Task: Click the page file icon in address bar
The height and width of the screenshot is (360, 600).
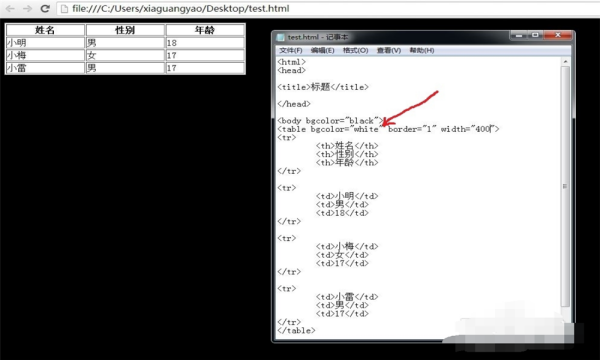Action: point(64,8)
